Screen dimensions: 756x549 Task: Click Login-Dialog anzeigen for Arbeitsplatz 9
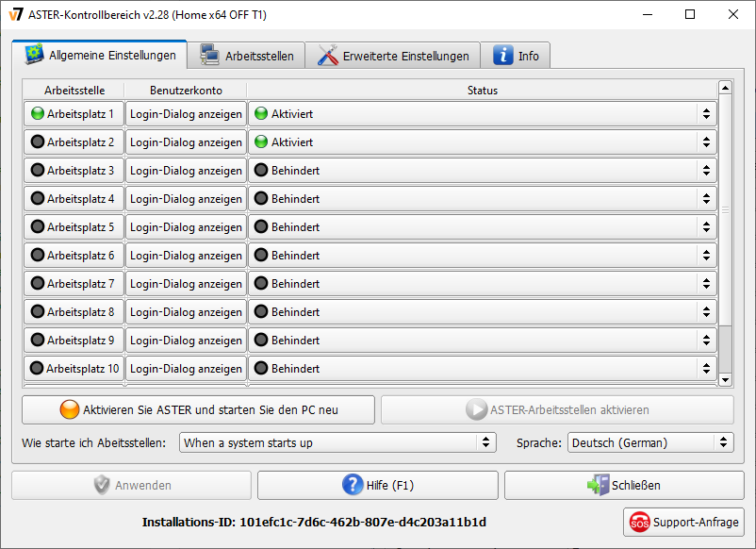186,341
